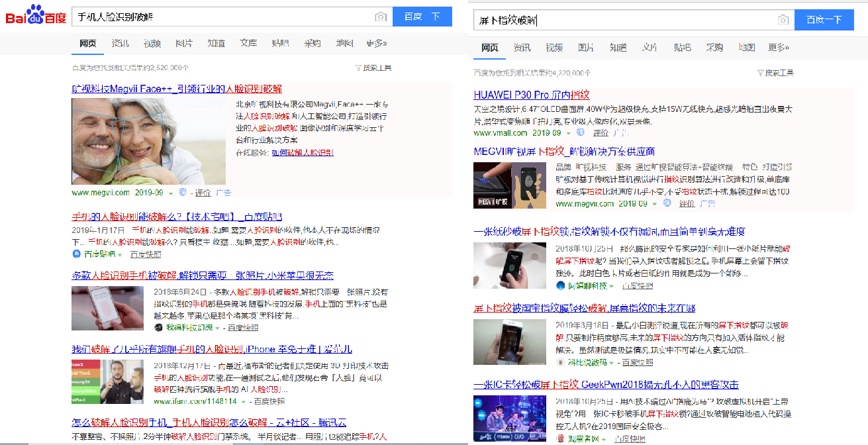Open camera image search beside 手机人脸识别破解 query
This screenshot has height=445, width=868.
click(x=381, y=17)
